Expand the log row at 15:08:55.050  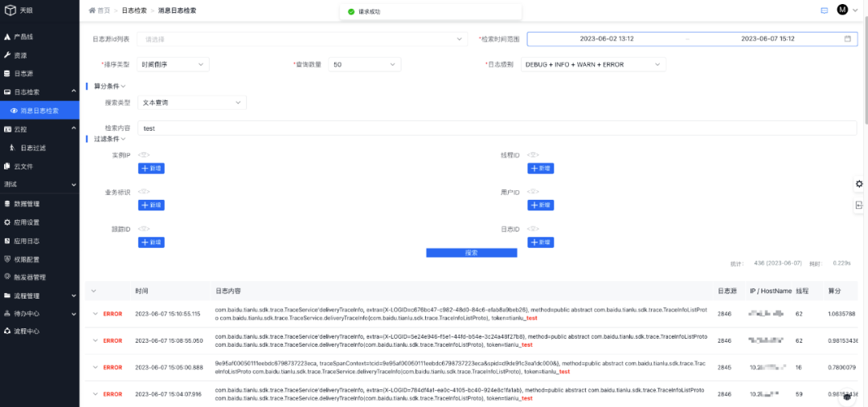pos(95,340)
